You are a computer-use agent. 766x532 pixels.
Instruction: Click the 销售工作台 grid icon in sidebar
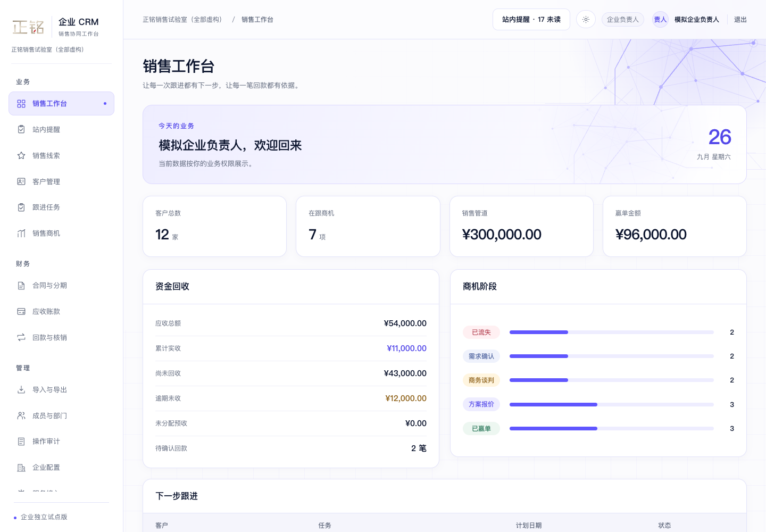[21, 104]
